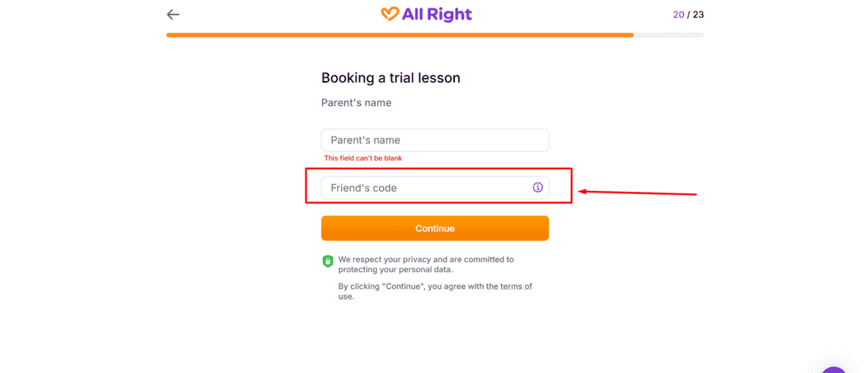The image size is (868, 373).
Task: Focus the Friend's code input field
Action: tap(435, 188)
